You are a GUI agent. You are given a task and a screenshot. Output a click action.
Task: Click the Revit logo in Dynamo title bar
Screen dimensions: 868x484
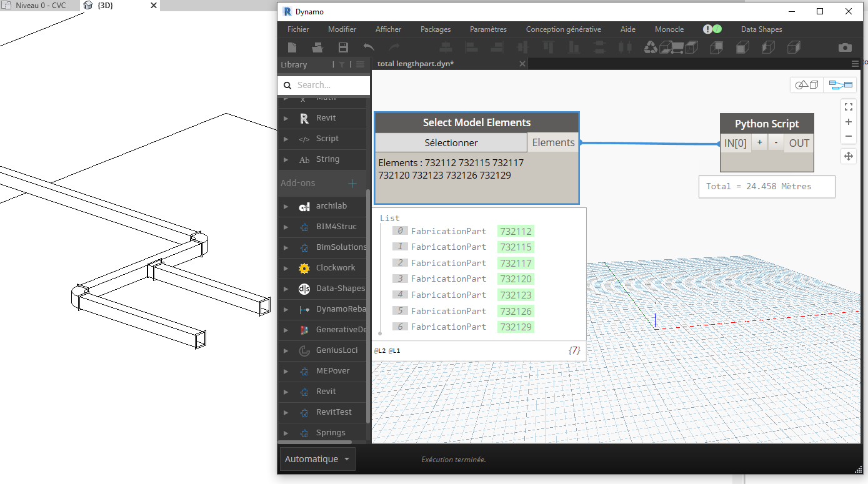pos(287,11)
